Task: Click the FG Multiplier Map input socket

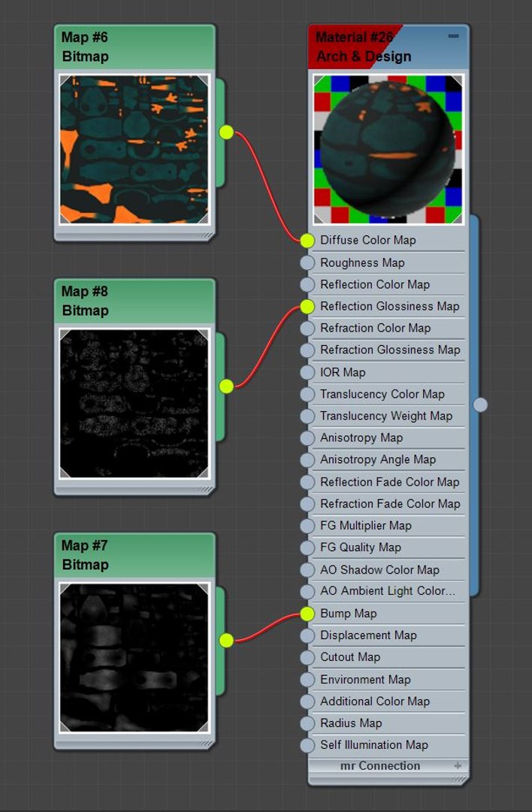Action: [x=307, y=526]
